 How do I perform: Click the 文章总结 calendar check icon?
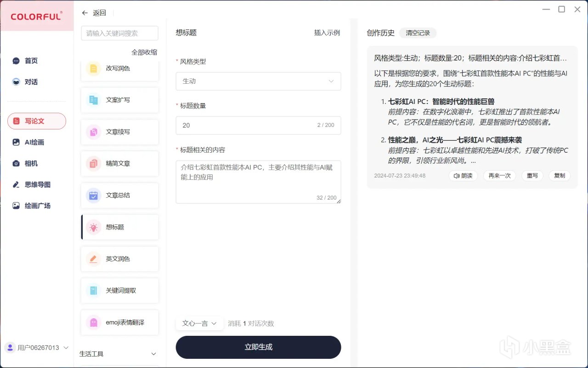tap(94, 195)
